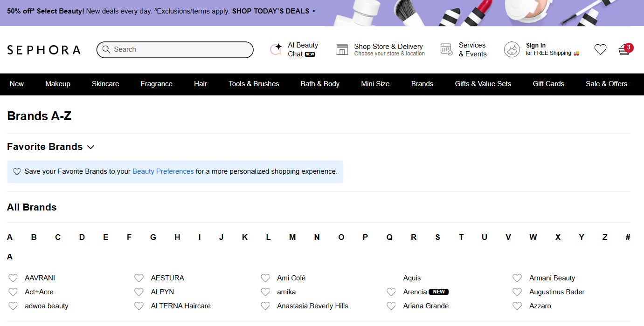Image resolution: width=644 pixels, height=326 pixels.
Task: Open the Augustinus Bader brand page
Action: pos(557,292)
